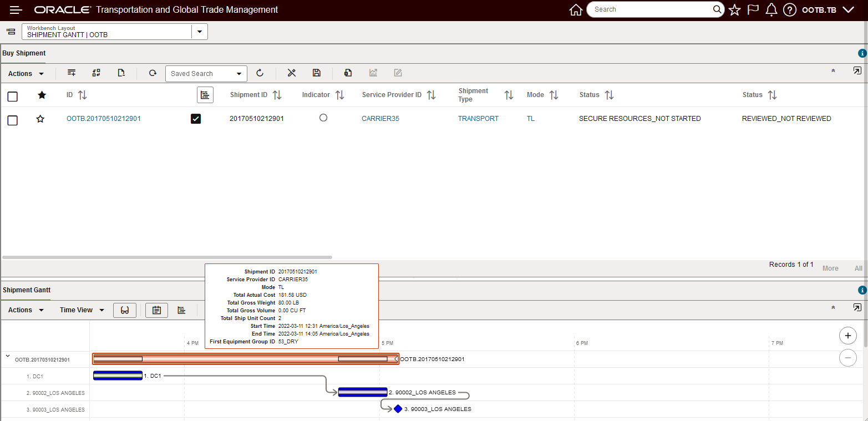Click the greyed-out chart icon in Buy Shipment toolbar
The height and width of the screenshot is (421, 868).
pos(373,73)
